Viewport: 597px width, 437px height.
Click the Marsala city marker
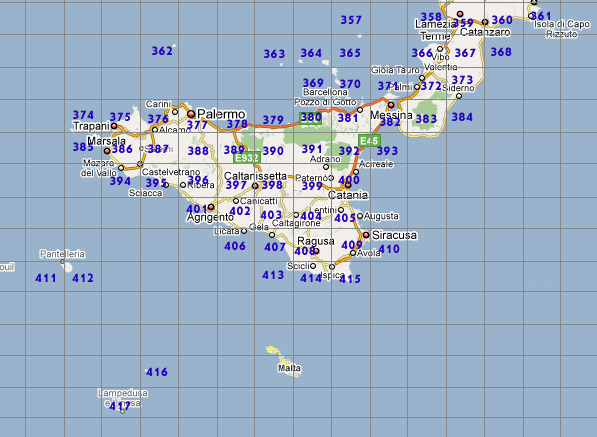point(107,151)
